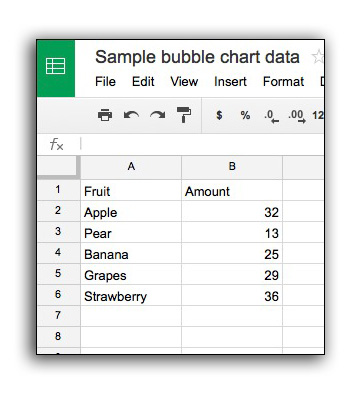Viewport: 361px width, 395px height.
Task: Open the File menu
Action: (x=105, y=82)
